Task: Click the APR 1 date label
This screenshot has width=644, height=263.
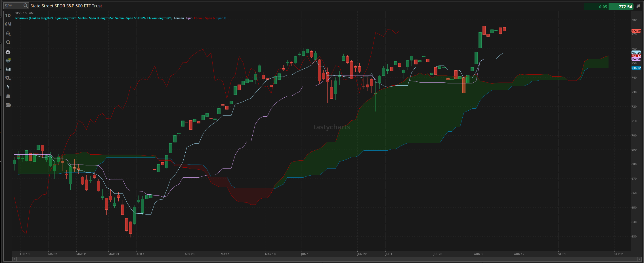Action: click(x=140, y=254)
